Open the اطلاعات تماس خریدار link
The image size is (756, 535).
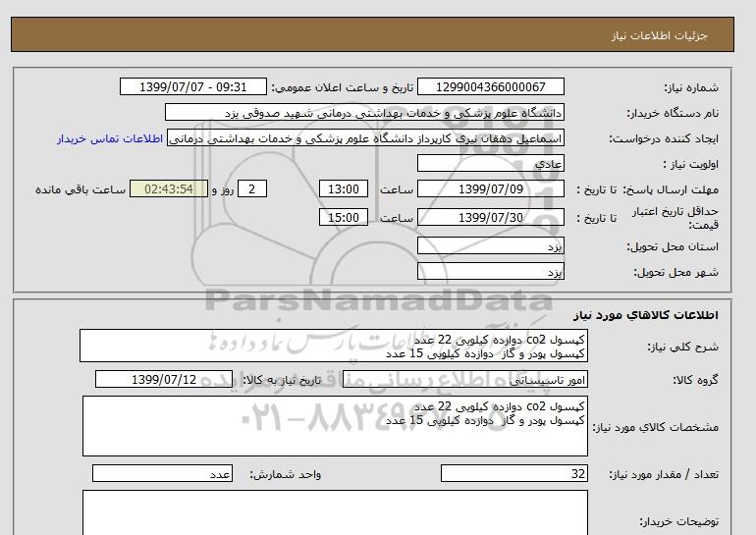coord(110,138)
